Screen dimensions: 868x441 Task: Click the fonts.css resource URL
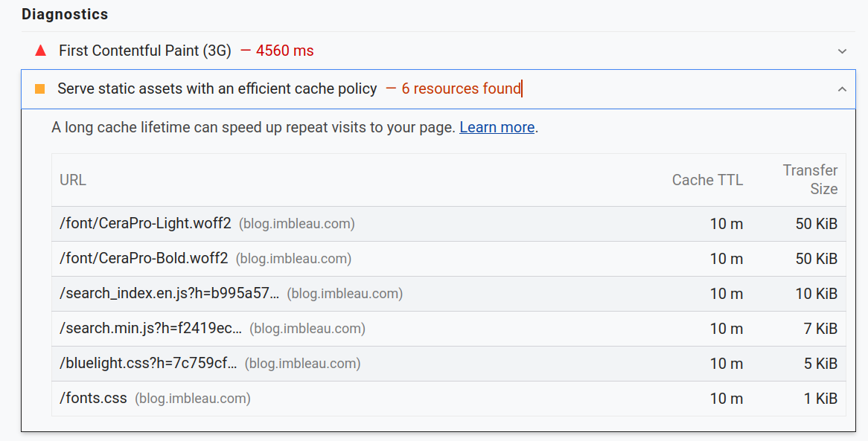93,399
